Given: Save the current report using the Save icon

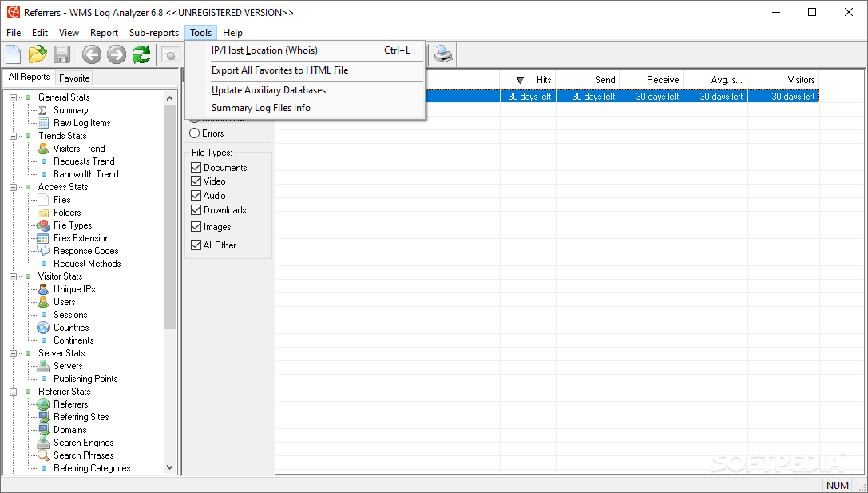Looking at the screenshot, I should pos(61,54).
